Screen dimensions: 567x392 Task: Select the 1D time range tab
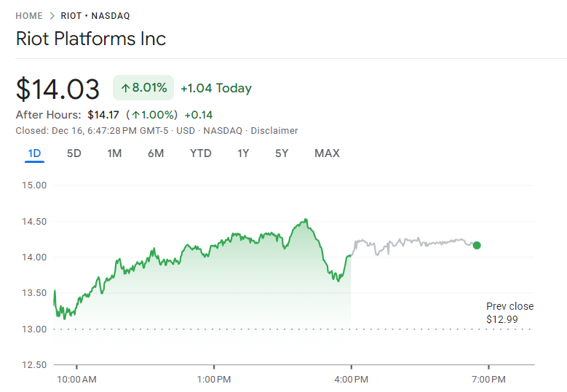(x=34, y=153)
